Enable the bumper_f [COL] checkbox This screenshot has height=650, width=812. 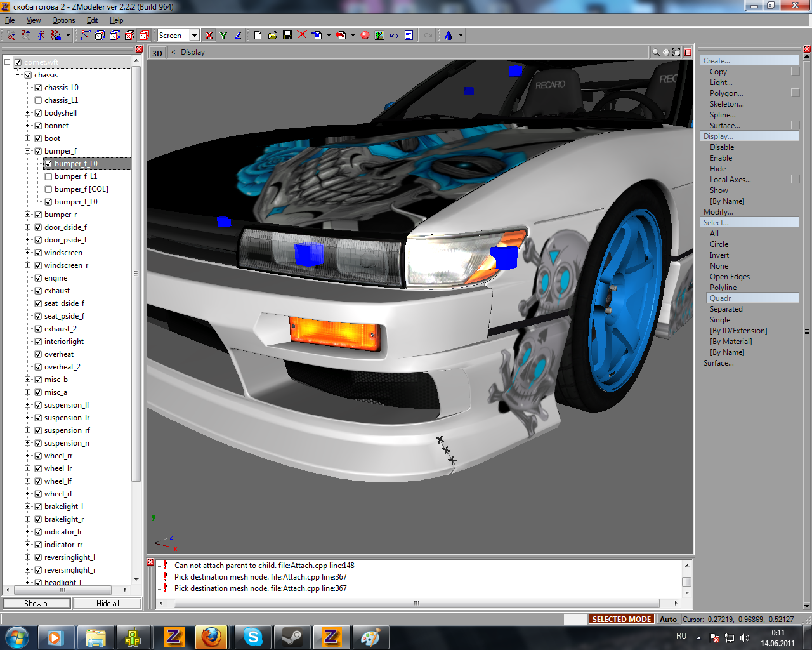pyautogui.click(x=48, y=189)
